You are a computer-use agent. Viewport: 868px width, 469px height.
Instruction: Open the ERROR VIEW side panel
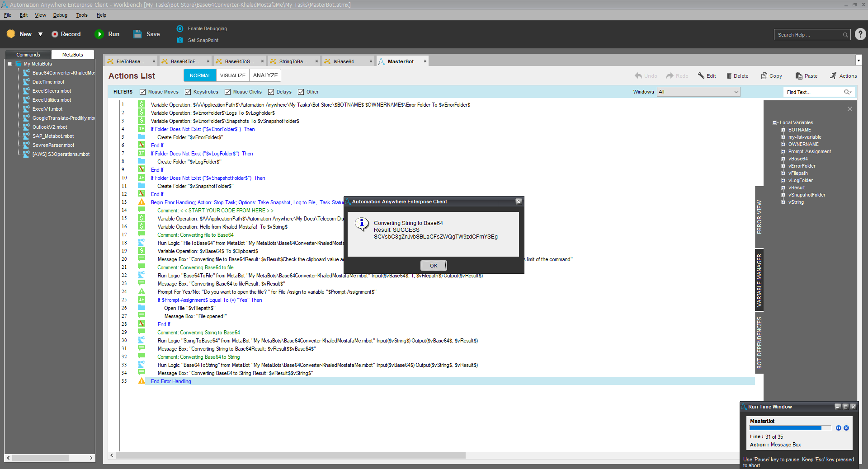tap(759, 217)
